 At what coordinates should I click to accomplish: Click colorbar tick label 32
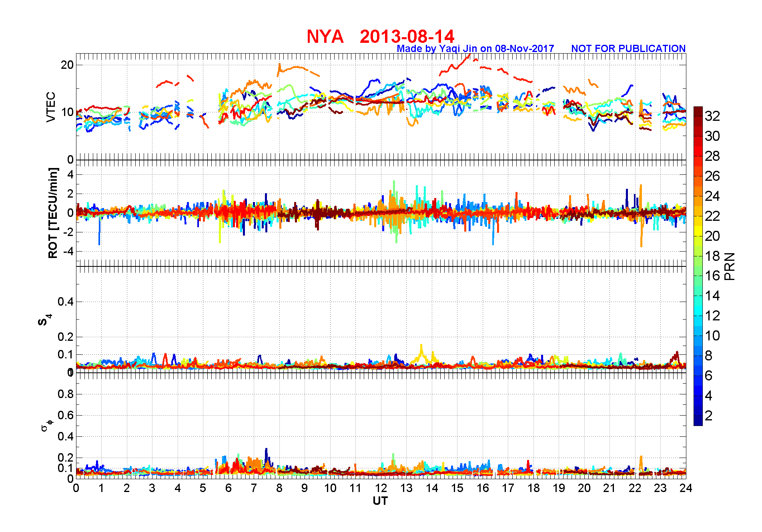(712, 116)
